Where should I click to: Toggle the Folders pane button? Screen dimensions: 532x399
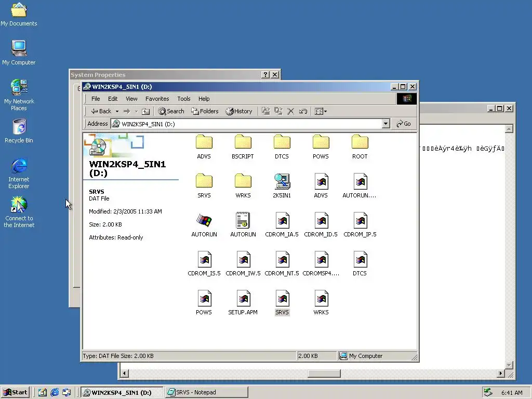pyautogui.click(x=205, y=111)
